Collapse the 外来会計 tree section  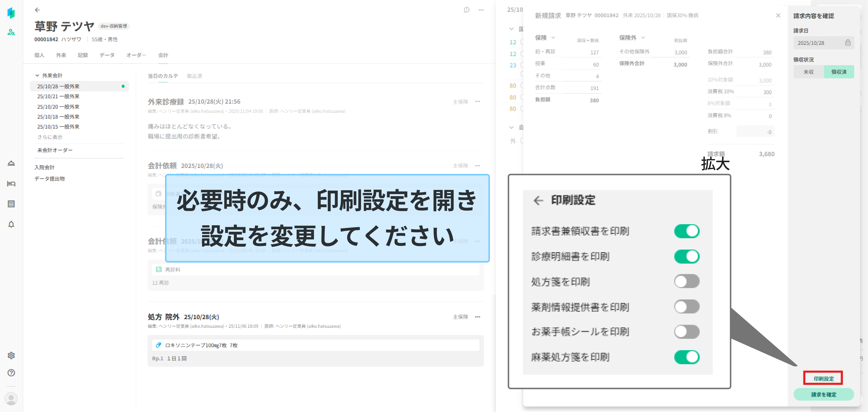point(37,75)
